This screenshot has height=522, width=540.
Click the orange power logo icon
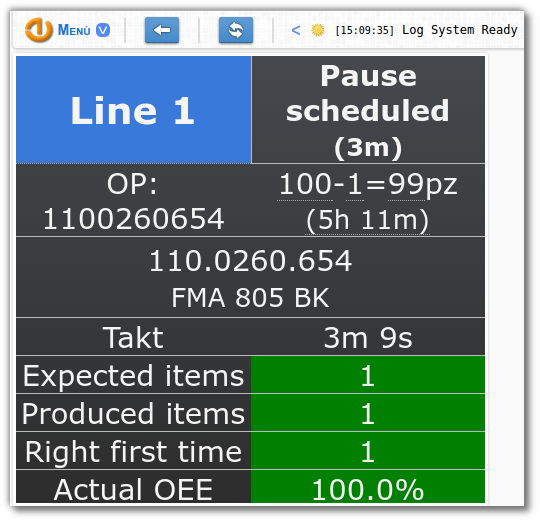tap(39, 30)
